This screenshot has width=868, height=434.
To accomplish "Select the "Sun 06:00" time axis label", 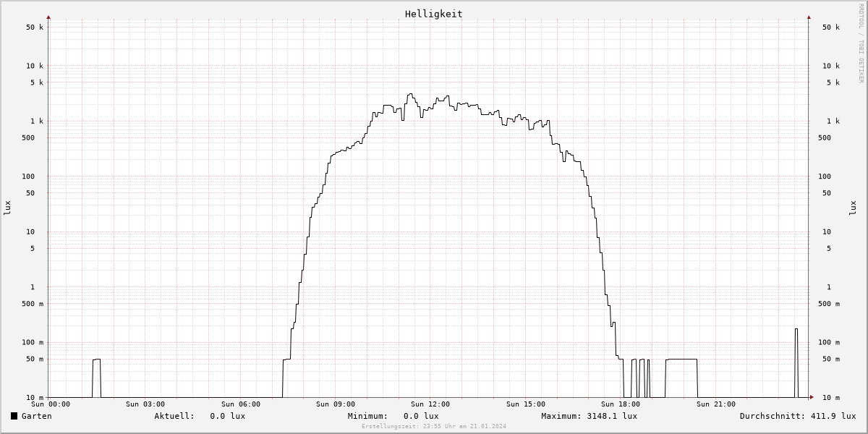I will [x=241, y=404].
